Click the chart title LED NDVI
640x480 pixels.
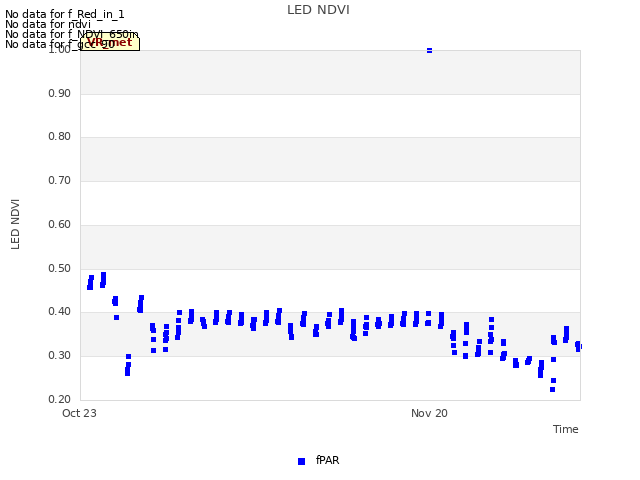318,10
